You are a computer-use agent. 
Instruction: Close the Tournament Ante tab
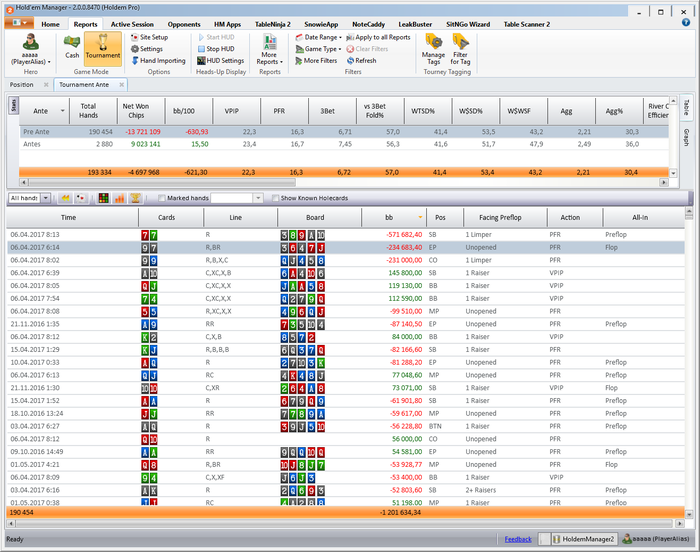[121, 84]
